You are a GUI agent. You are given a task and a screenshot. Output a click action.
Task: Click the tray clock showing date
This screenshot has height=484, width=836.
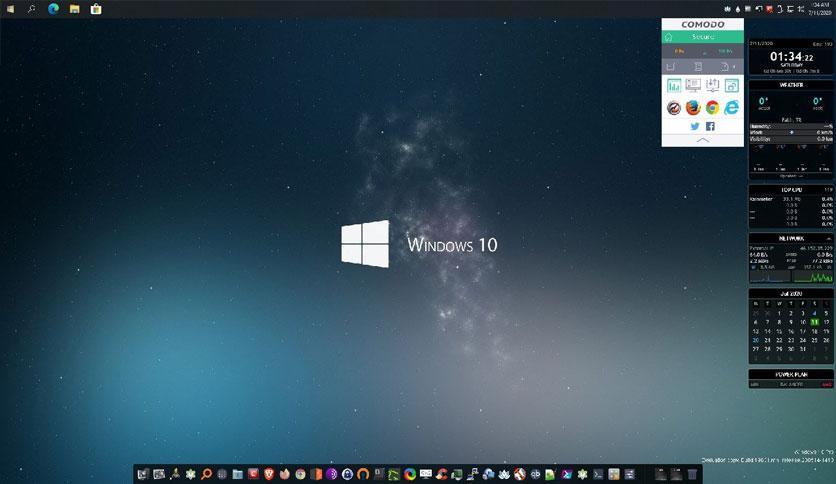click(x=820, y=9)
